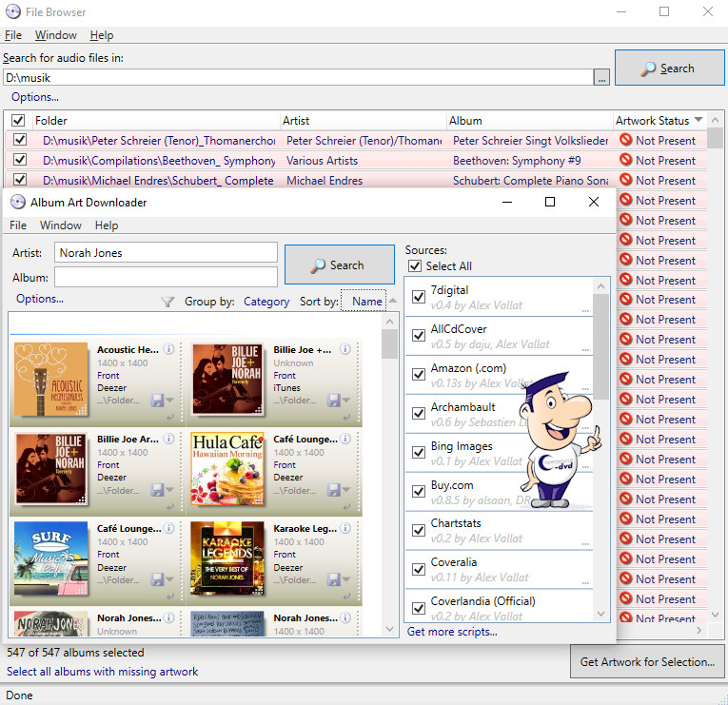Expand Options... in Album Art Downloader

40,299
